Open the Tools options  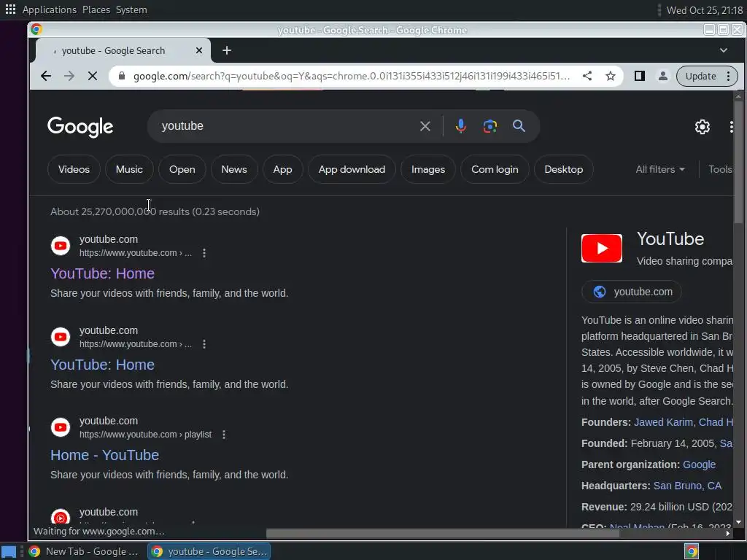coord(720,169)
